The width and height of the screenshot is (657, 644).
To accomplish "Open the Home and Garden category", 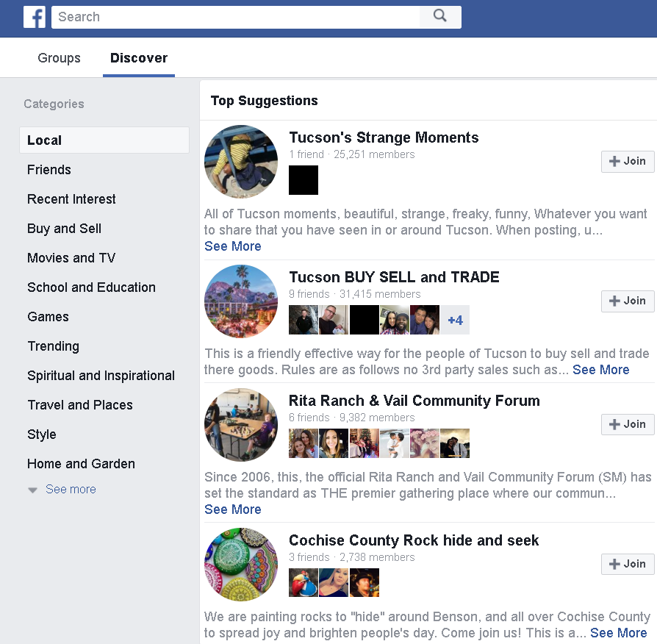I will click(x=81, y=463).
